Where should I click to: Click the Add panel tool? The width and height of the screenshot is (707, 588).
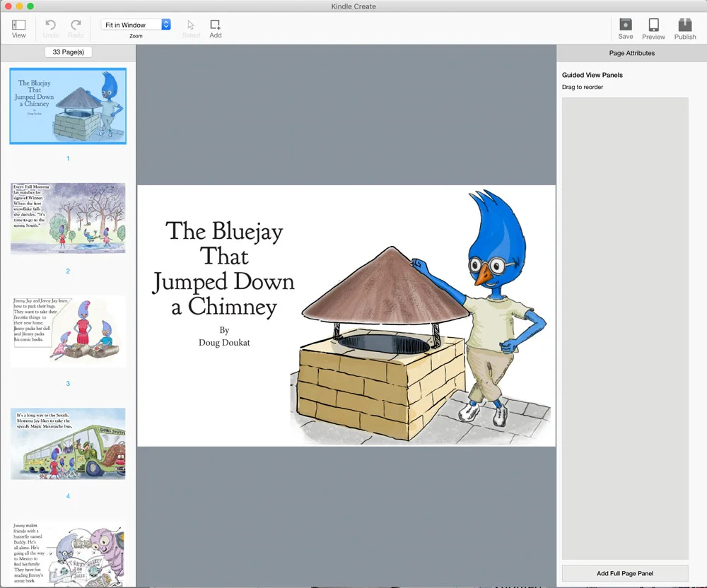click(215, 24)
